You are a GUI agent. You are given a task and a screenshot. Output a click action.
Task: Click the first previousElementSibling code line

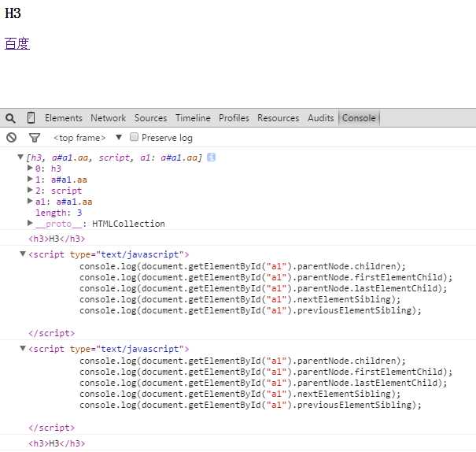point(250,310)
